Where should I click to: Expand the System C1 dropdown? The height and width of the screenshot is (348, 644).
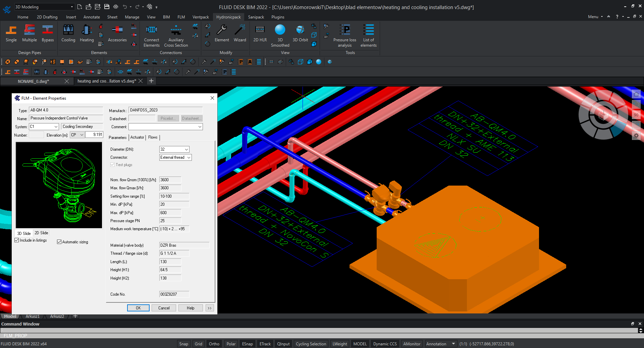[56, 127]
